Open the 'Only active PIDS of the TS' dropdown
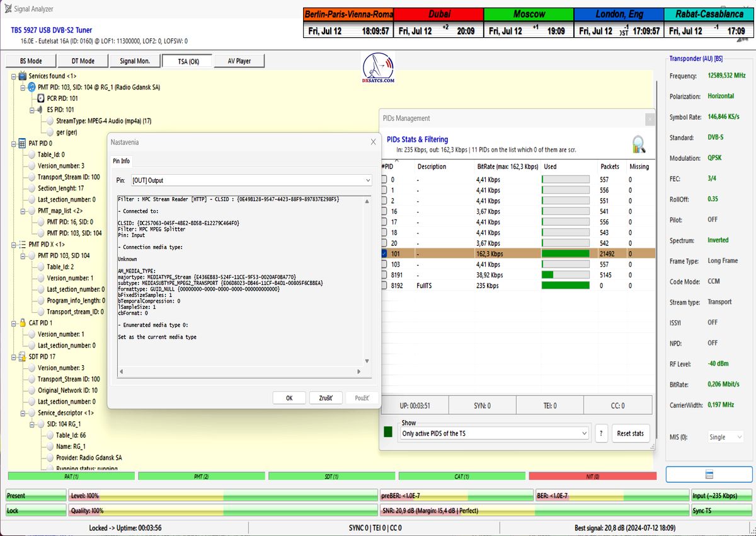 click(x=495, y=433)
